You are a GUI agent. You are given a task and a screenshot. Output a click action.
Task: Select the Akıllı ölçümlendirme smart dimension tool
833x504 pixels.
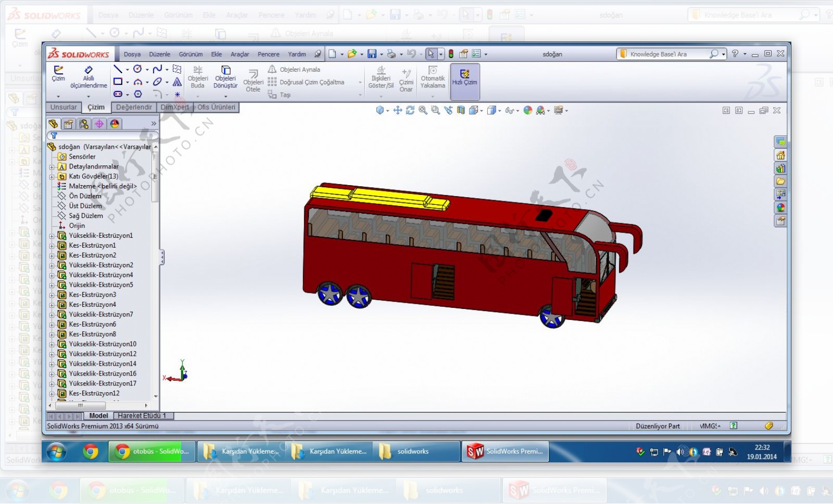click(x=89, y=76)
